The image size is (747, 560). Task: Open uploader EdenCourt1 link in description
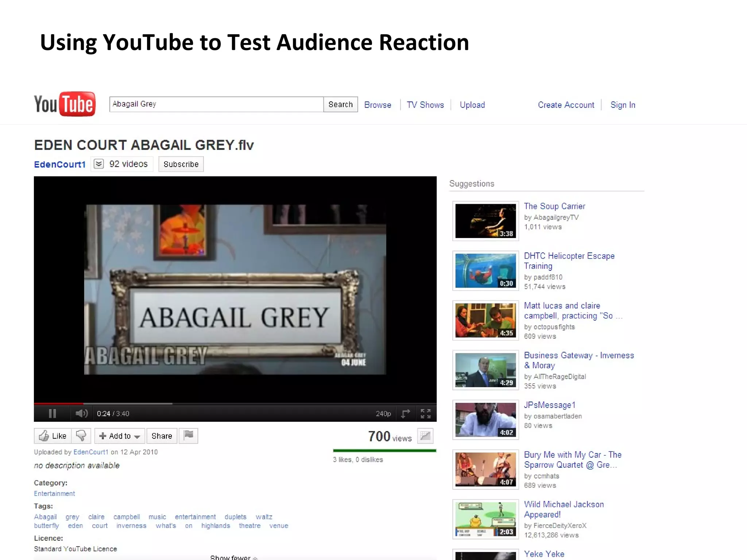(91, 452)
